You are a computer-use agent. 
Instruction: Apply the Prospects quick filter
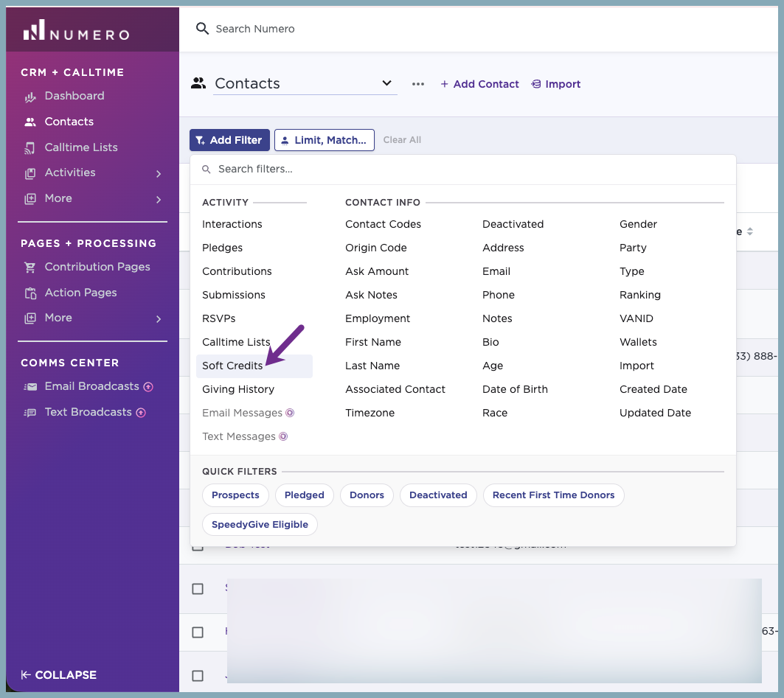(235, 495)
